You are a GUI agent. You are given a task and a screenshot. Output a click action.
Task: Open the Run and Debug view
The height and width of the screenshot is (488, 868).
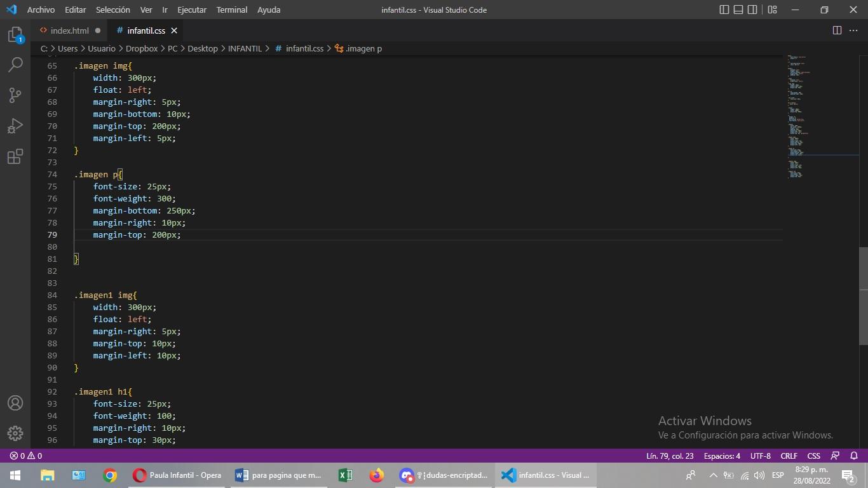coord(15,126)
